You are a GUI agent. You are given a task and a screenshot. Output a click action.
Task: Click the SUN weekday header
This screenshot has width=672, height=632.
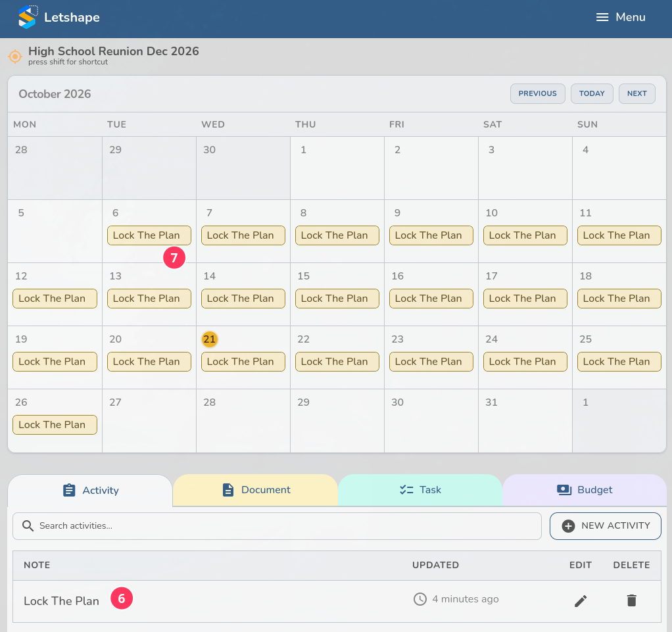tap(587, 124)
